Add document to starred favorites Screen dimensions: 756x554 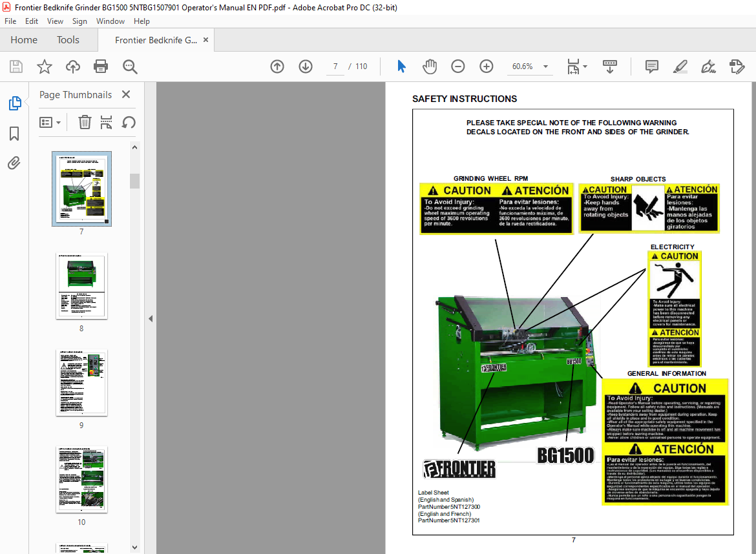point(45,67)
